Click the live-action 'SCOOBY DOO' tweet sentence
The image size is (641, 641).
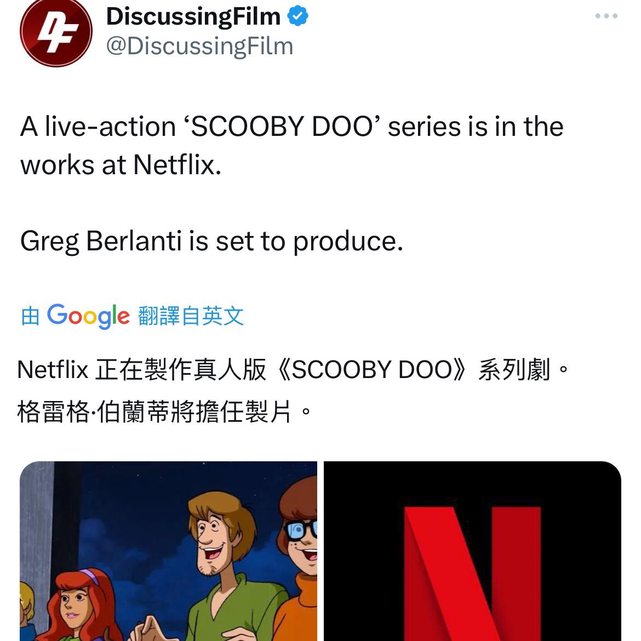[292, 126]
